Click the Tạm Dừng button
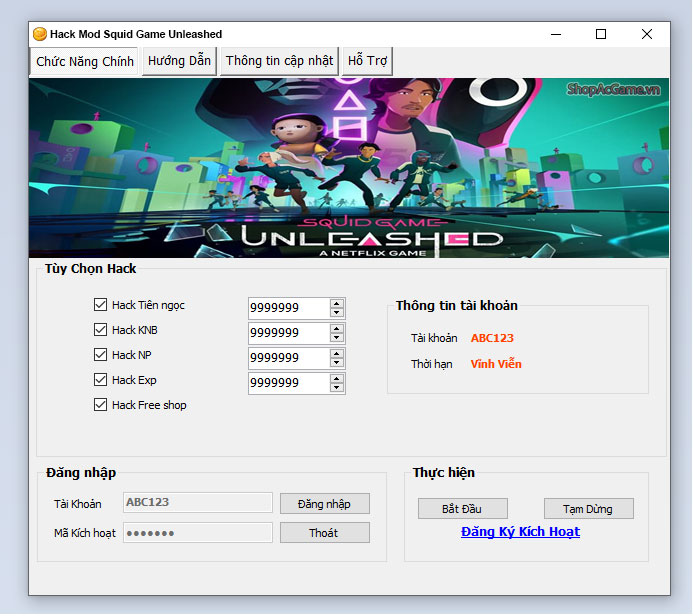Screen dimensions: 693x616 tap(589, 509)
